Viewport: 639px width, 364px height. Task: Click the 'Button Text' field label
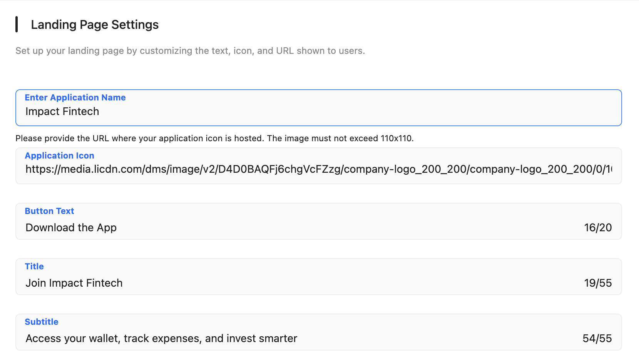pyautogui.click(x=49, y=211)
